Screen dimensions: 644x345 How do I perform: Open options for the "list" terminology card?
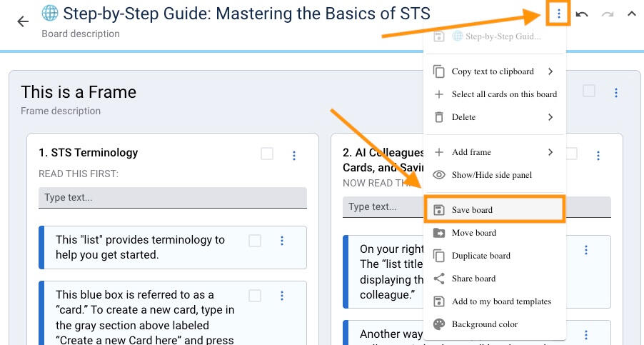282,241
